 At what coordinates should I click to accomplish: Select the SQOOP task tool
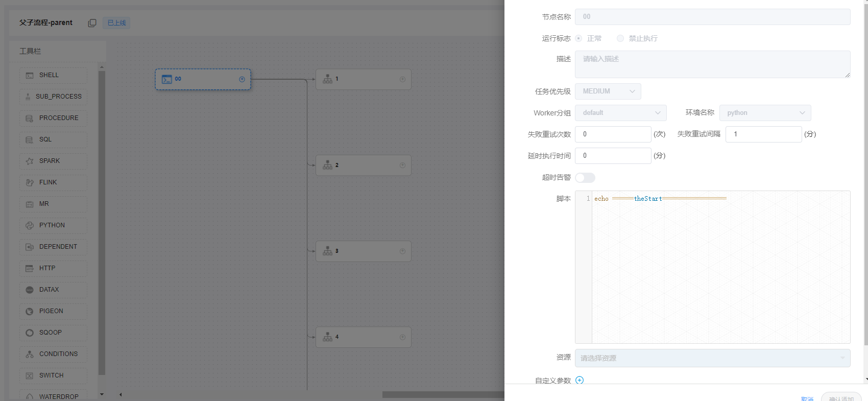coord(53,333)
